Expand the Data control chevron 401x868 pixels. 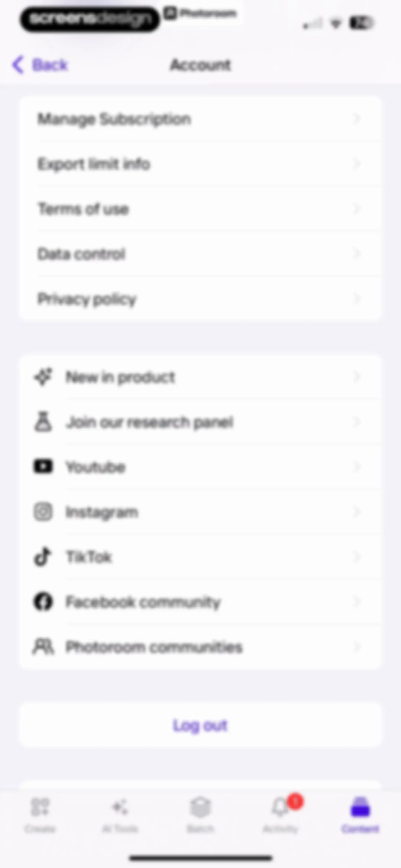(357, 253)
